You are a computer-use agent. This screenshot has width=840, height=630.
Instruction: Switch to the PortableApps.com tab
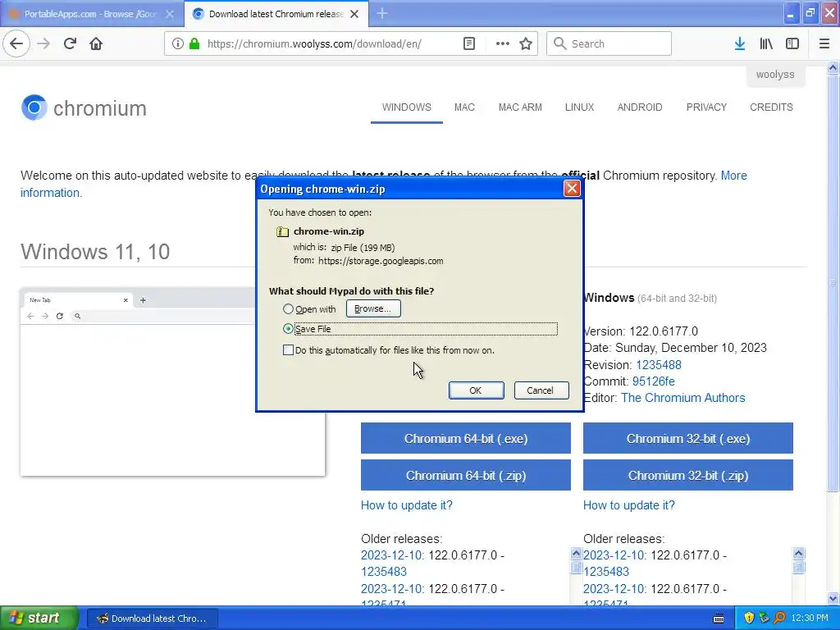[x=91, y=14]
